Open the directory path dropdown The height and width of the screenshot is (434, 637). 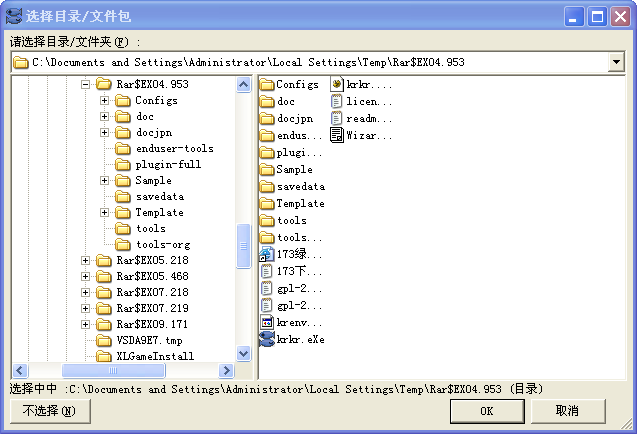(x=616, y=63)
